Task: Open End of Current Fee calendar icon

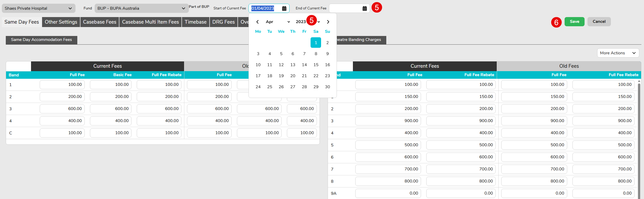Action: [x=364, y=8]
